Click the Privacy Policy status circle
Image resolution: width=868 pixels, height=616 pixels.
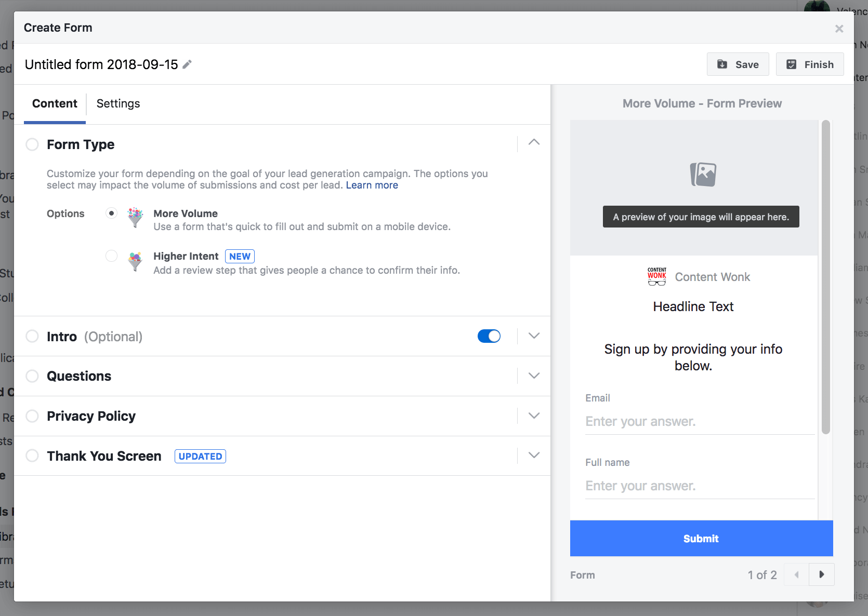(x=32, y=416)
